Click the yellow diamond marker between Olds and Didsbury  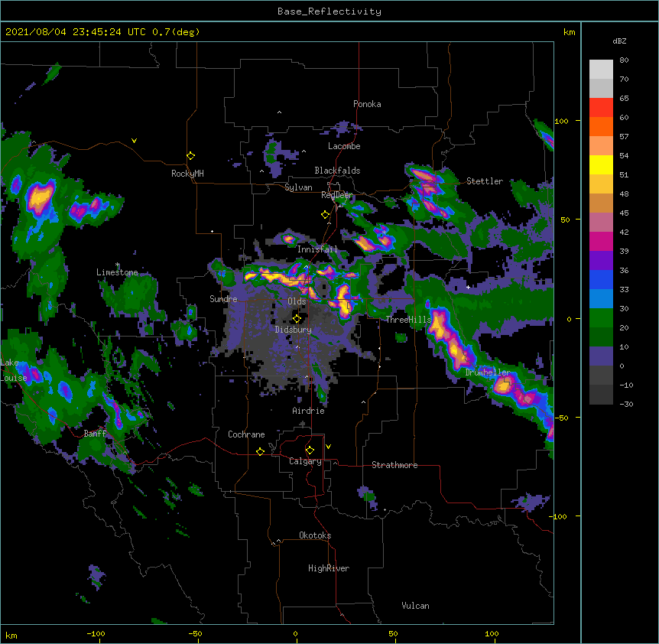(297, 318)
